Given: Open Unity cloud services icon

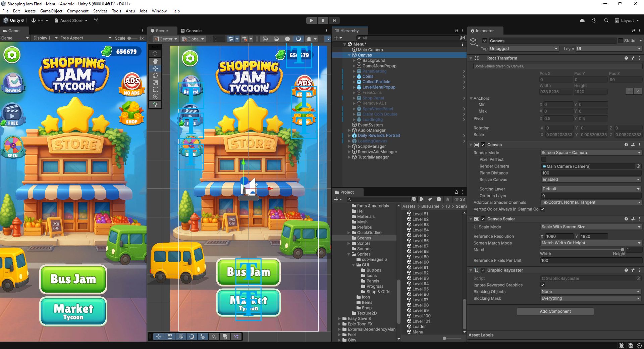Looking at the screenshot, I should click(582, 20).
